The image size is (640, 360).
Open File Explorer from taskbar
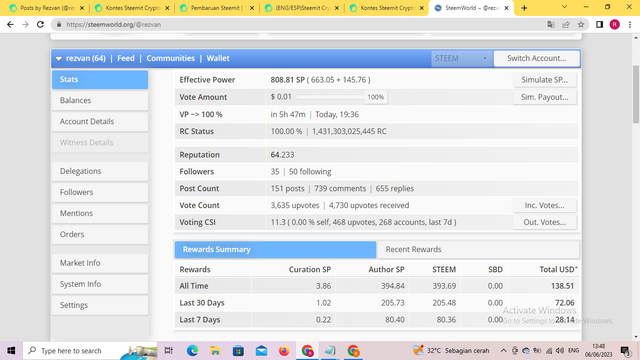pos(215,351)
